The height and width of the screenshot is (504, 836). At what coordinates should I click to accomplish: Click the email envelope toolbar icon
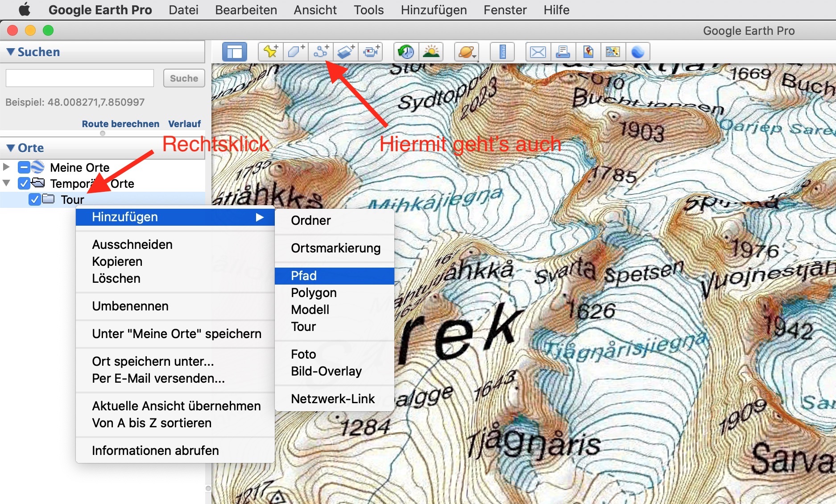[538, 52]
